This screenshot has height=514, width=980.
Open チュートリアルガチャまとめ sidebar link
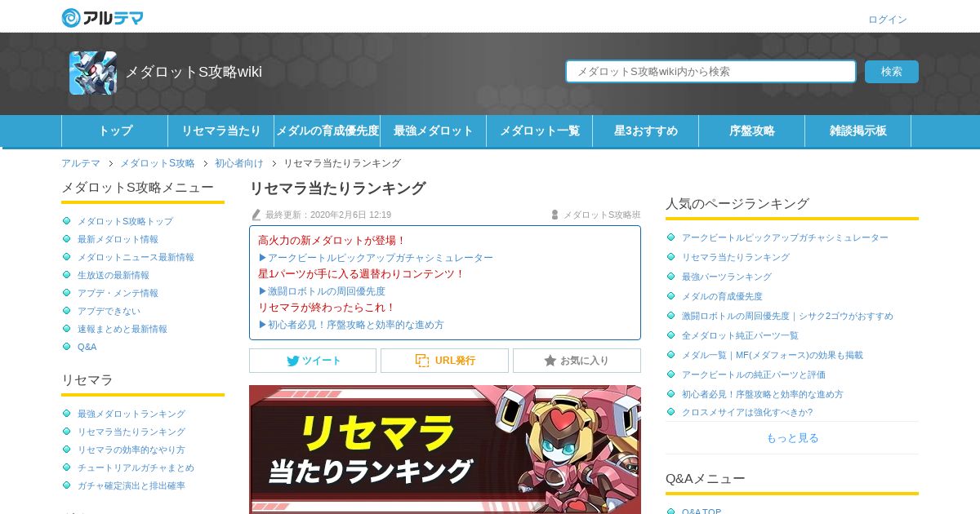[136, 467]
